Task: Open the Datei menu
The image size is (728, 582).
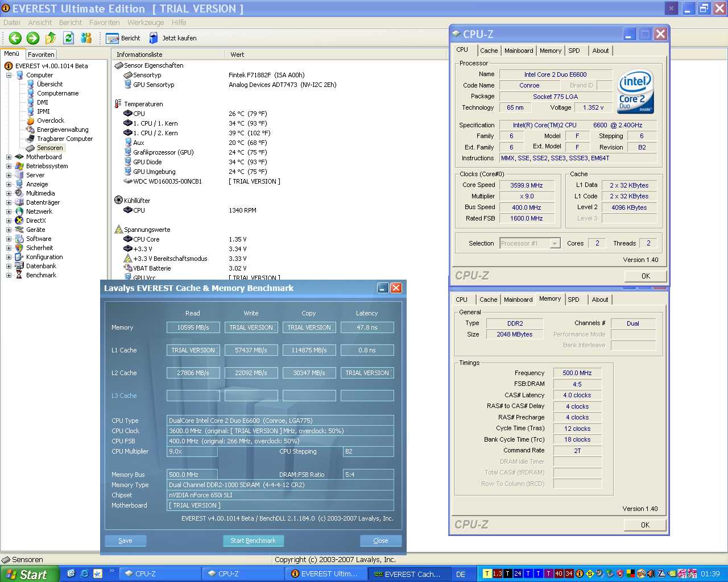Action: [x=12, y=23]
